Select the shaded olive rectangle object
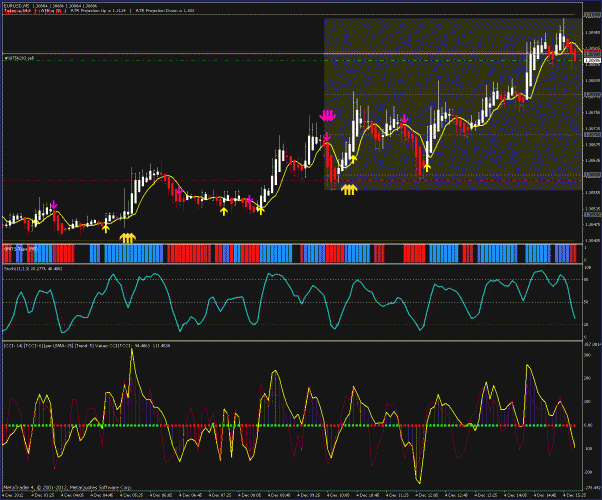Screen dimensions: 602x500 [x=453, y=104]
